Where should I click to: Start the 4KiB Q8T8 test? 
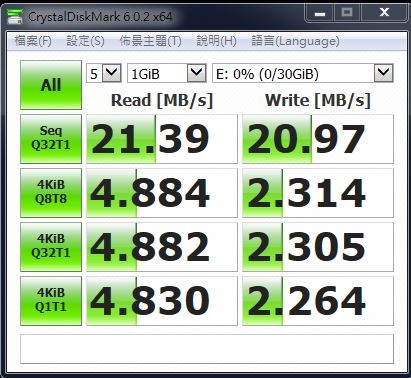point(51,193)
